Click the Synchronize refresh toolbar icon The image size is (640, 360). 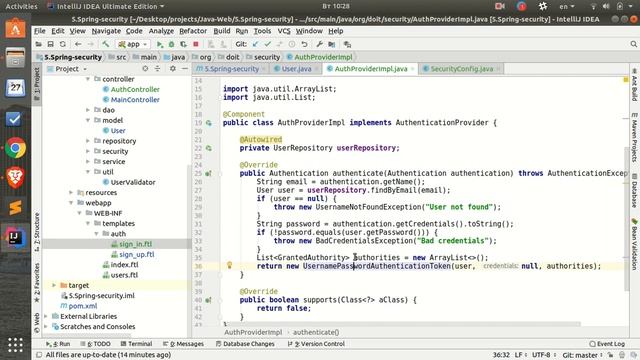(x=62, y=44)
